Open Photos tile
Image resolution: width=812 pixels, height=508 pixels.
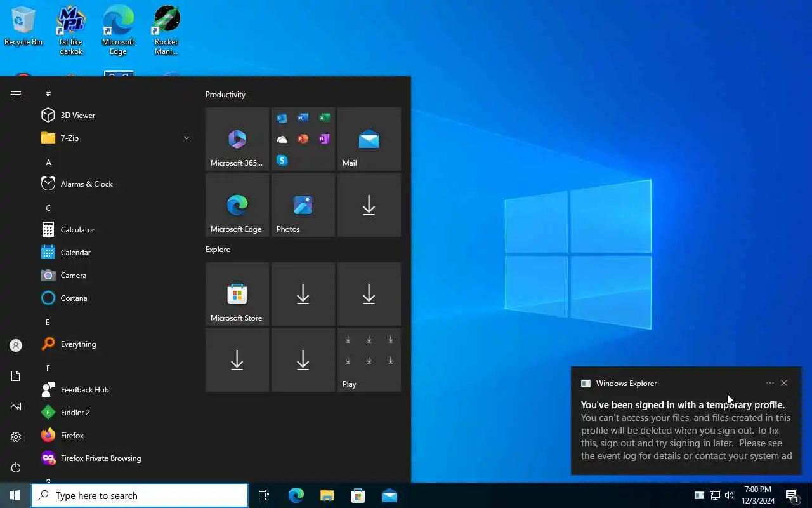[303, 205]
